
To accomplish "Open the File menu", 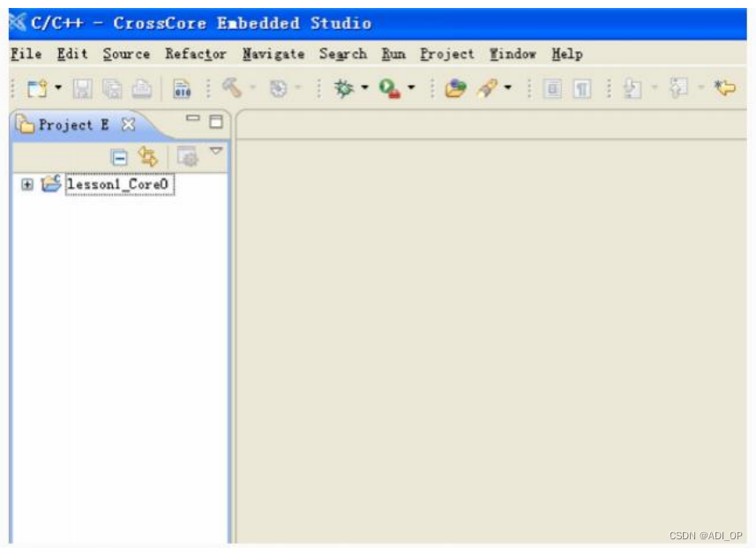I will 26,54.
